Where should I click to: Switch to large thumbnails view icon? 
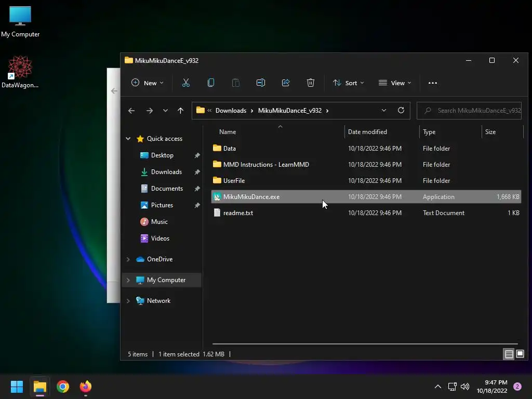[x=520, y=354]
